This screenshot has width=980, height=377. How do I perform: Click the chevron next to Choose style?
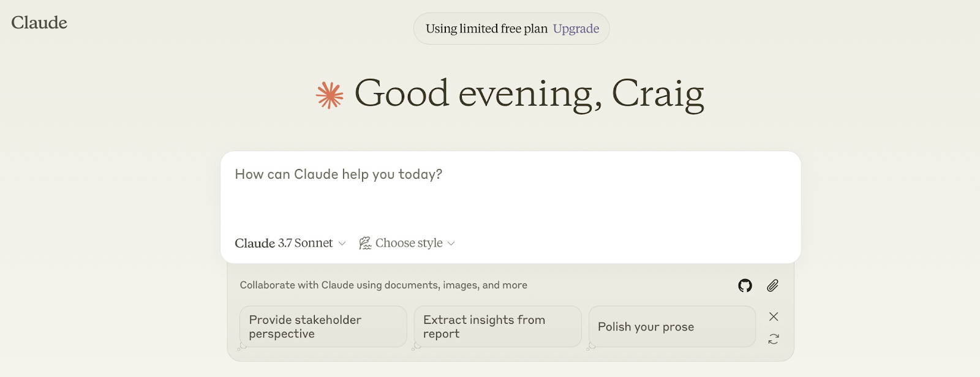click(451, 244)
